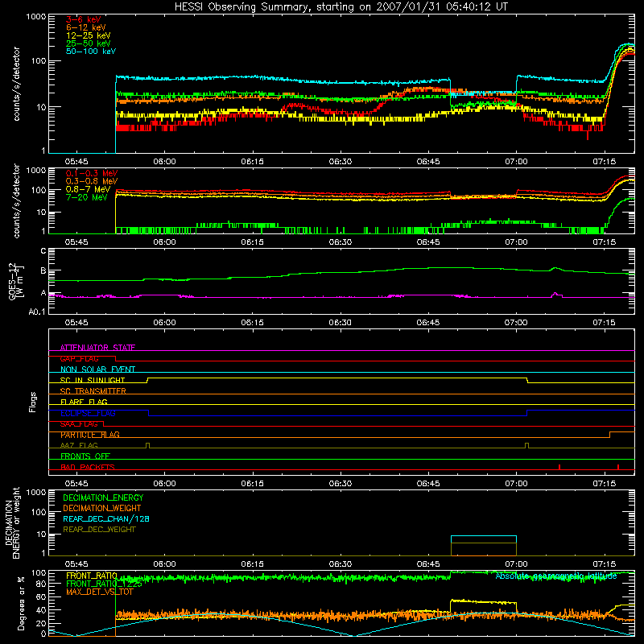Select the ECLIPSE_FLAG label
This screenshot has width=644, height=644.
point(88,413)
